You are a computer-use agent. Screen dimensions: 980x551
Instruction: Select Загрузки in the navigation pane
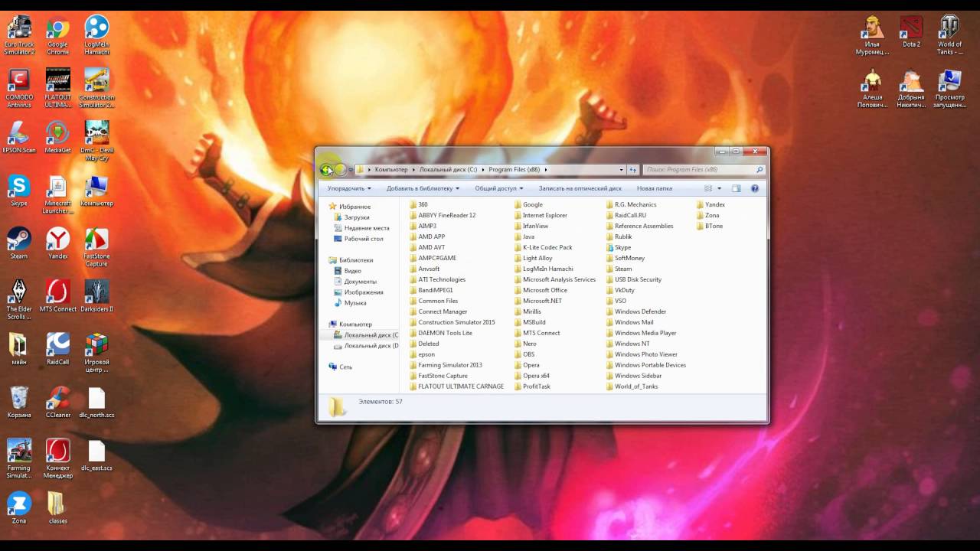coord(351,217)
